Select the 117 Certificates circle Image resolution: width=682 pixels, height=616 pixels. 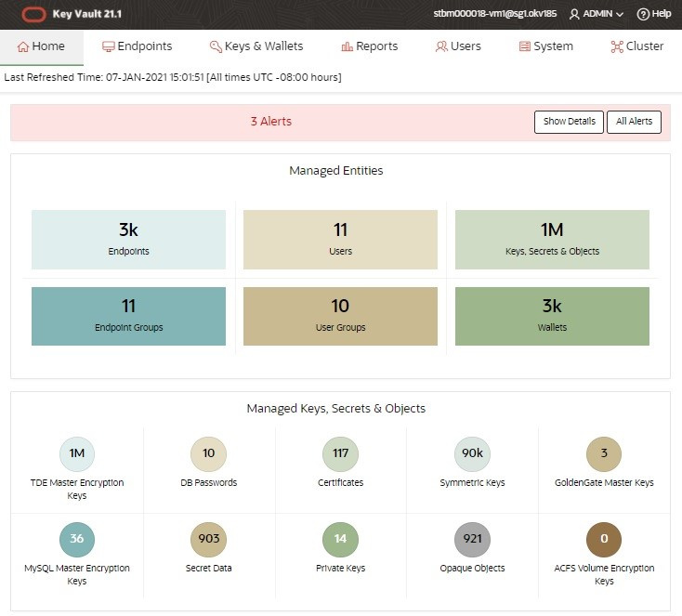tap(341, 453)
